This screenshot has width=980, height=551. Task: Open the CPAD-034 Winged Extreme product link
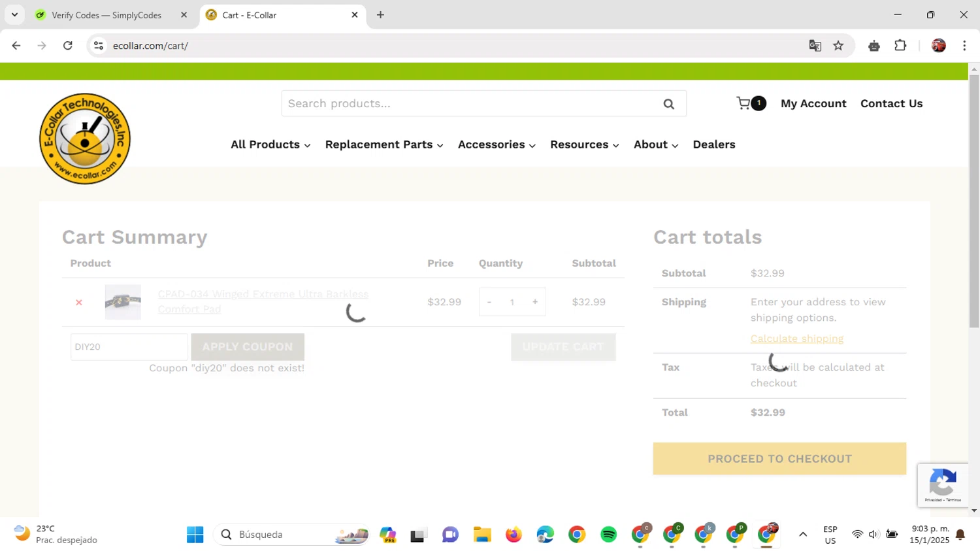pos(263,301)
